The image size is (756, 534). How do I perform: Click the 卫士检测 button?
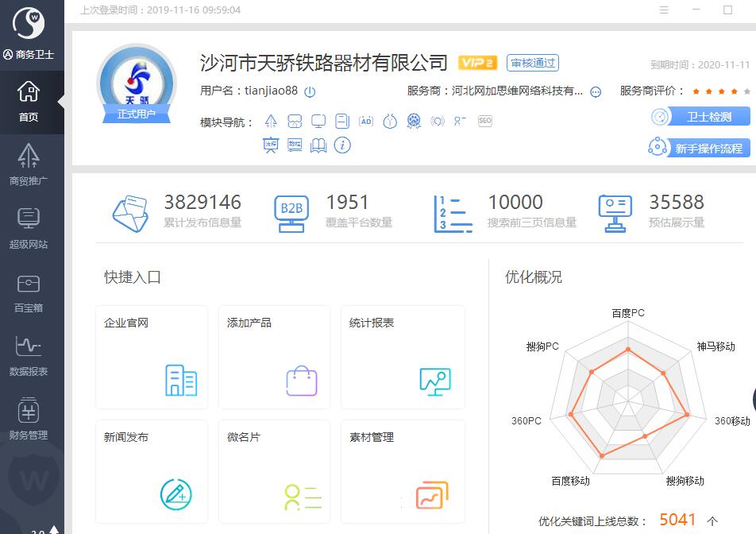pyautogui.click(x=700, y=116)
